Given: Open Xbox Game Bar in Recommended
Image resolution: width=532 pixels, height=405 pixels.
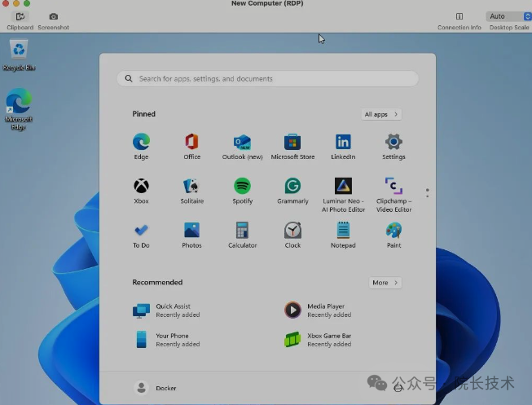Looking at the screenshot, I should click(318, 340).
